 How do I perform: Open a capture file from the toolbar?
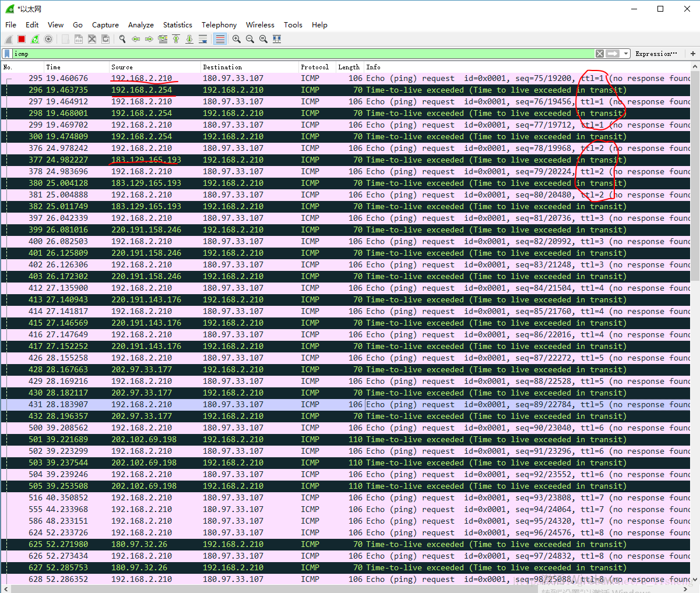click(65, 39)
